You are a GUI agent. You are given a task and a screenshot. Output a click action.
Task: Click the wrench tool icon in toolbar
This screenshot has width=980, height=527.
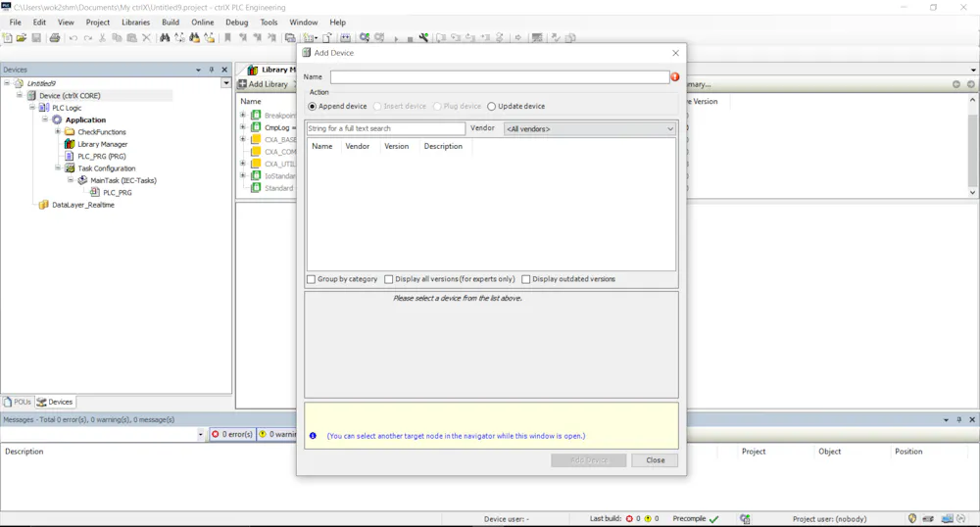tap(423, 37)
